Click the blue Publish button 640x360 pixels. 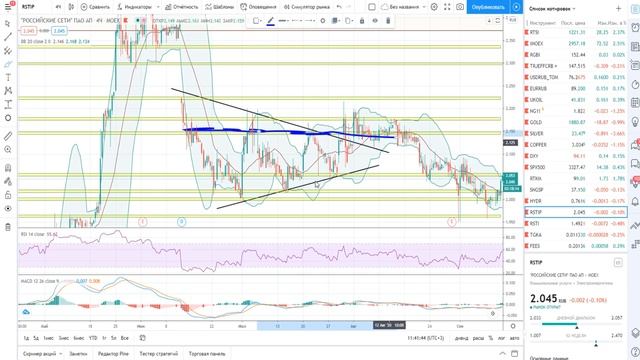pyautogui.click(x=488, y=7)
